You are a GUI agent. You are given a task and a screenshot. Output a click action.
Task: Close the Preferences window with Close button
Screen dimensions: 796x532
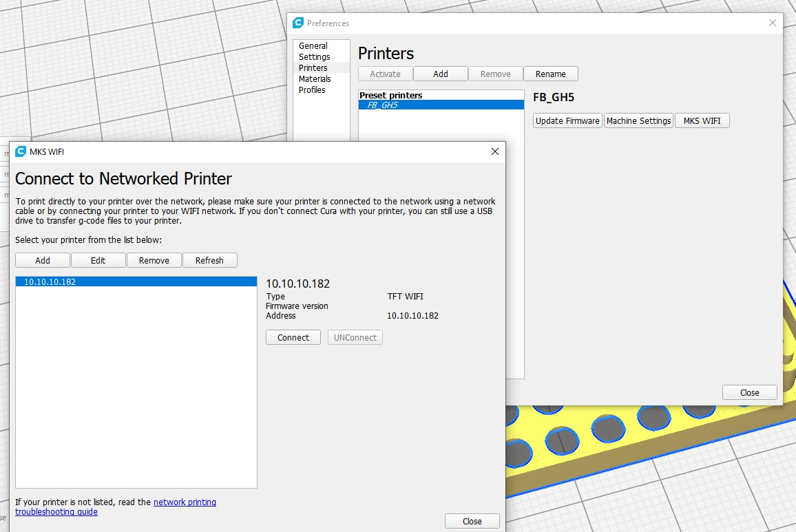[x=749, y=392]
